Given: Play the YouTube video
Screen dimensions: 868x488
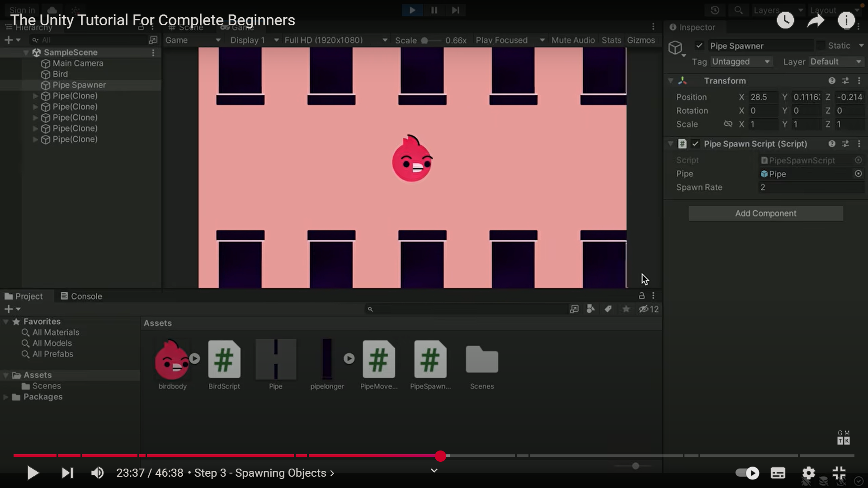Looking at the screenshot, I should (33, 473).
